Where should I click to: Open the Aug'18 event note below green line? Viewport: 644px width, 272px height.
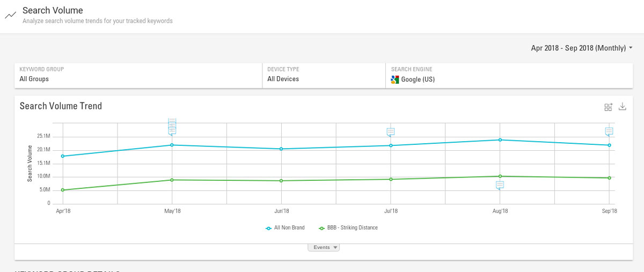coord(500,185)
